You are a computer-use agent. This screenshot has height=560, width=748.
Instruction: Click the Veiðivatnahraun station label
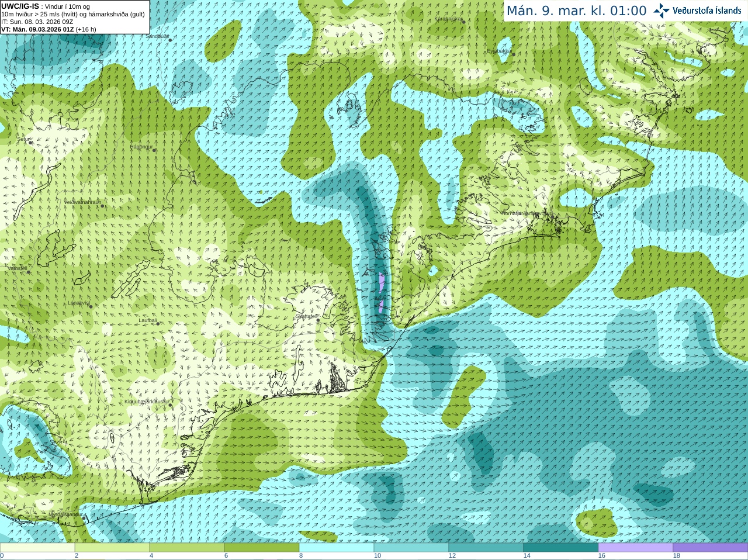(82, 202)
